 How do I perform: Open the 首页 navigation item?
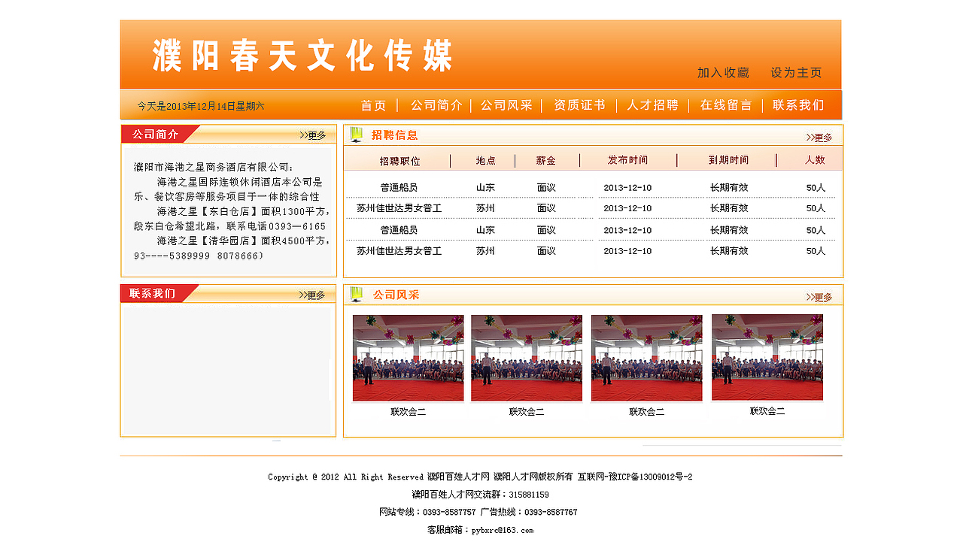[x=373, y=105]
